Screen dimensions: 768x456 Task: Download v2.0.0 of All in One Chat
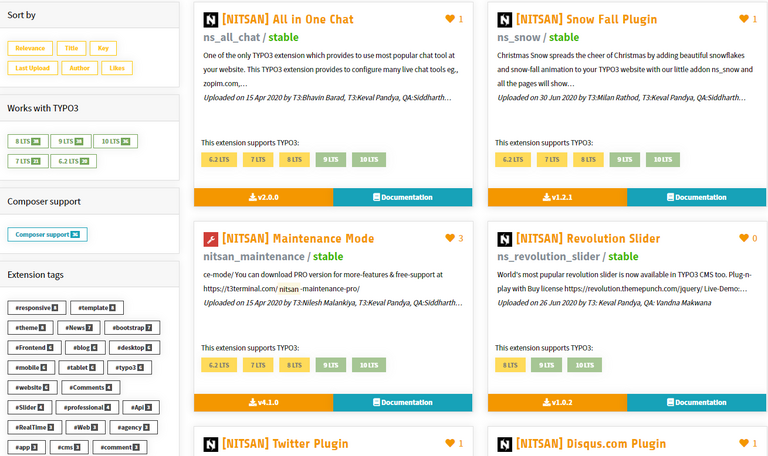(x=263, y=197)
